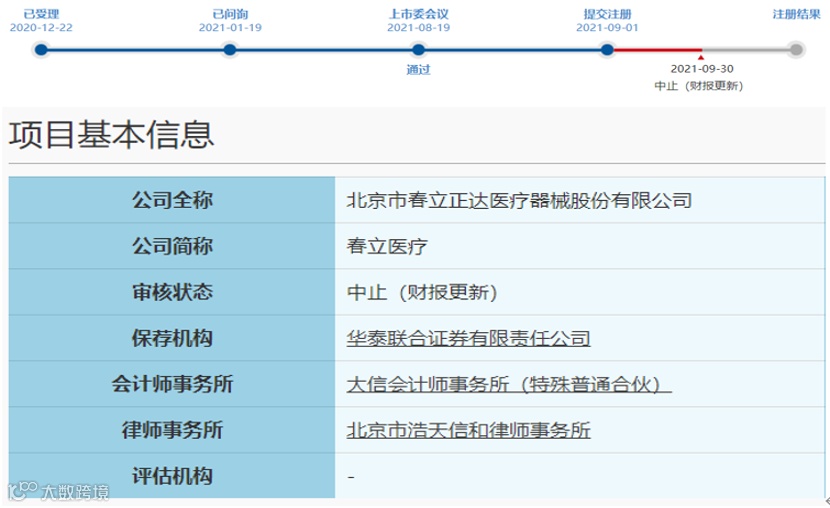This screenshot has width=830, height=508.
Task: Click the gray 注册结果 timeline dot
Action: pyautogui.click(x=796, y=50)
